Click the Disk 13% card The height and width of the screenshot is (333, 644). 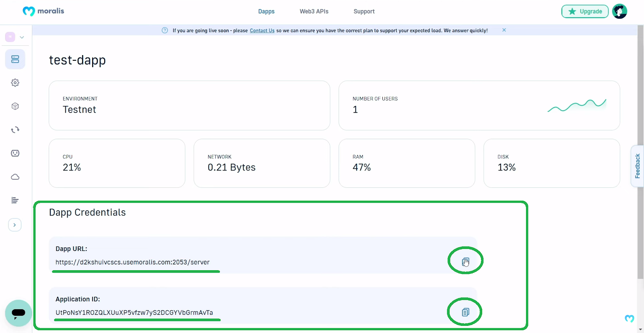coord(551,163)
